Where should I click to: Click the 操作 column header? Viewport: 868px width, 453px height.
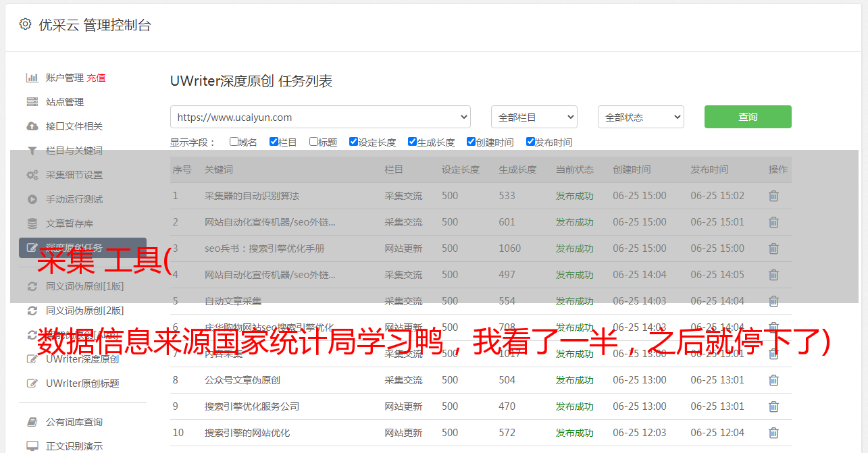(778, 169)
